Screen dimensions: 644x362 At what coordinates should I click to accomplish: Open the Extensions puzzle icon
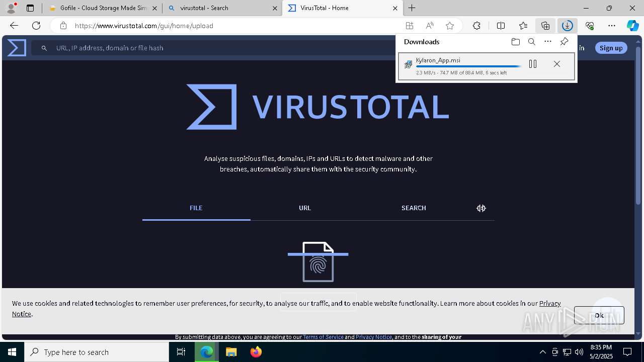(x=476, y=26)
